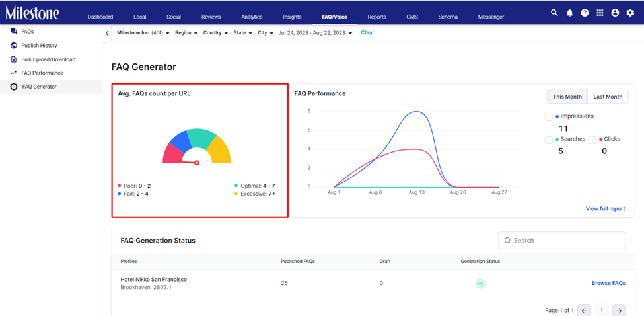Screen dimensions: 644x316
Task: Switch to the Reviews menu tab
Action: click(x=211, y=17)
